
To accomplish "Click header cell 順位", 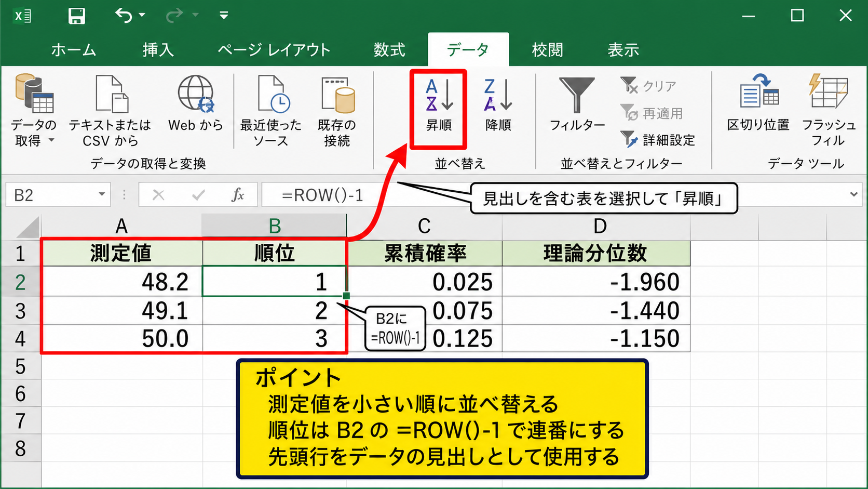I will [274, 254].
